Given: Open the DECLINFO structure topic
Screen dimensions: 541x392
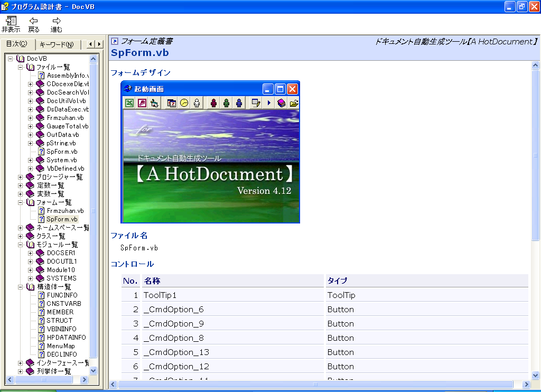Looking at the screenshot, I should click(62, 354).
